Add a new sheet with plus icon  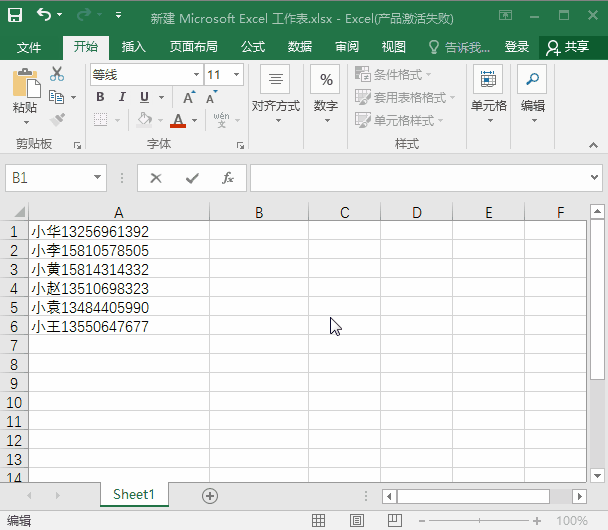210,495
